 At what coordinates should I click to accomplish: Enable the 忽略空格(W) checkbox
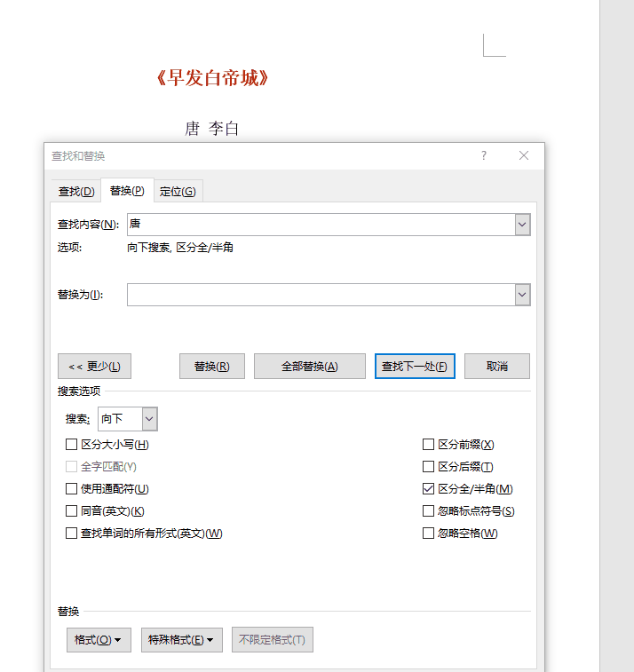(x=428, y=534)
